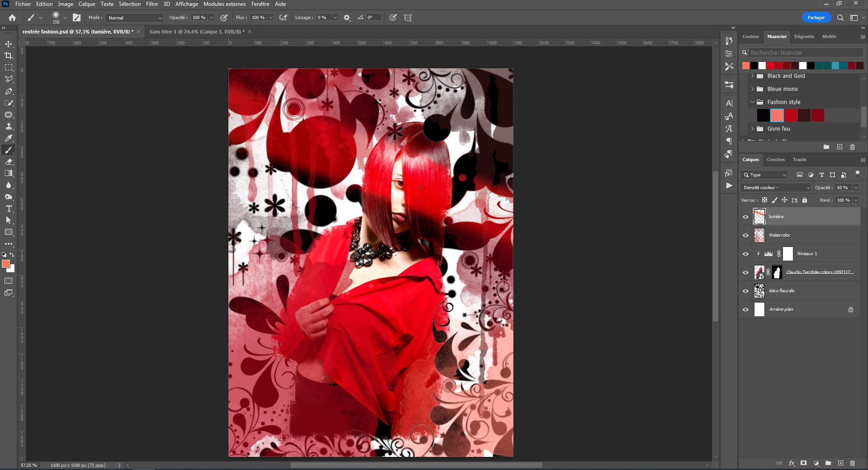Image resolution: width=868 pixels, height=470 pixels.
Task: Select the déco flaurale layer thumbnail
Action: (759, 291)
